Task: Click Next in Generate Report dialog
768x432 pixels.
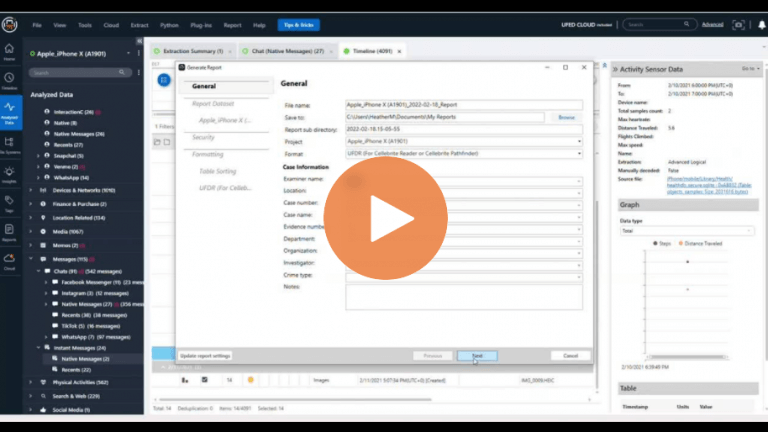Action: coord(477,356)
